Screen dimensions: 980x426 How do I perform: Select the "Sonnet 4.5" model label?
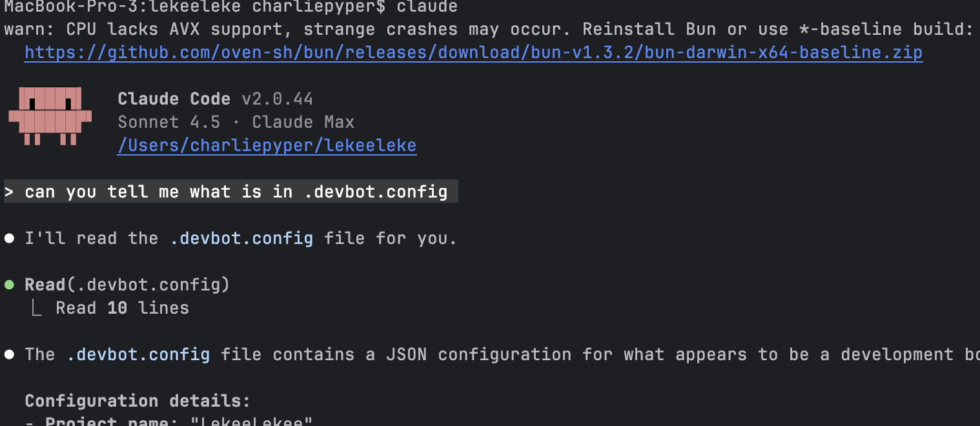pyautogui.click(x=168, y=122)
